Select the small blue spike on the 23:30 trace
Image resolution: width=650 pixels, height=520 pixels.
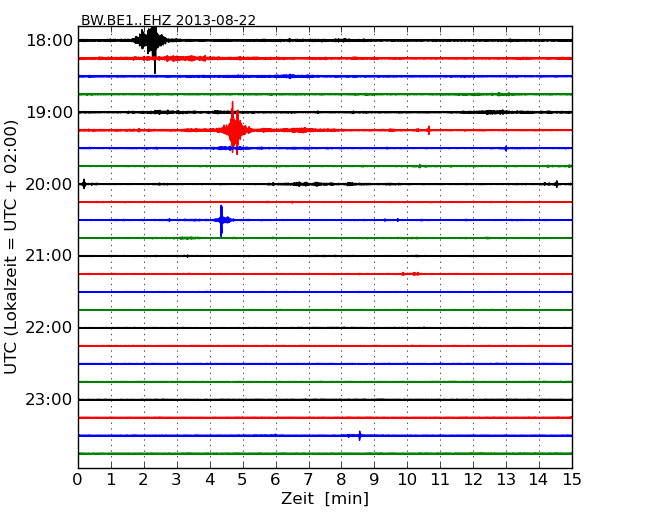tap(359, 436)
